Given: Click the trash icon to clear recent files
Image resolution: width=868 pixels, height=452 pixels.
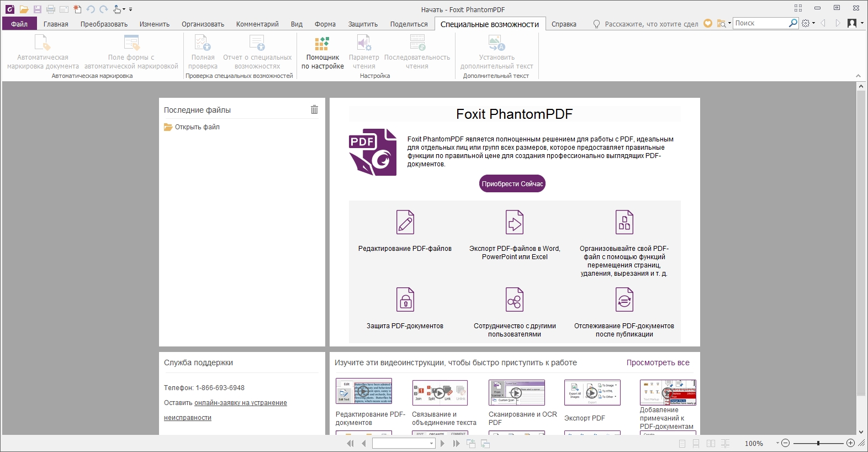Looking at the screenshot, I should [x=314, y=109].
